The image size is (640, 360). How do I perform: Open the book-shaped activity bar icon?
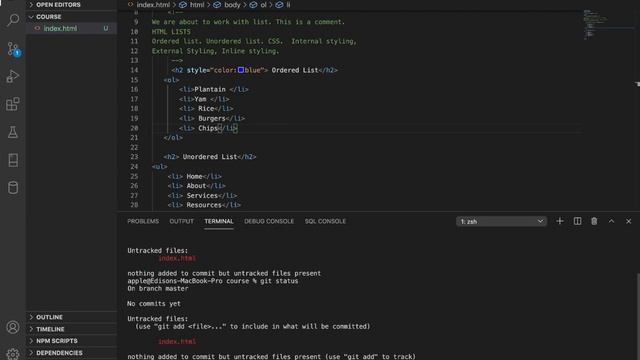tap(13, 160)
